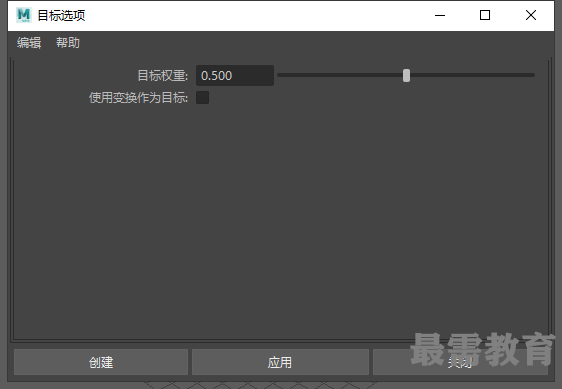Click the 创建 button
562x389 pixels.
click(x=101, y=362)
